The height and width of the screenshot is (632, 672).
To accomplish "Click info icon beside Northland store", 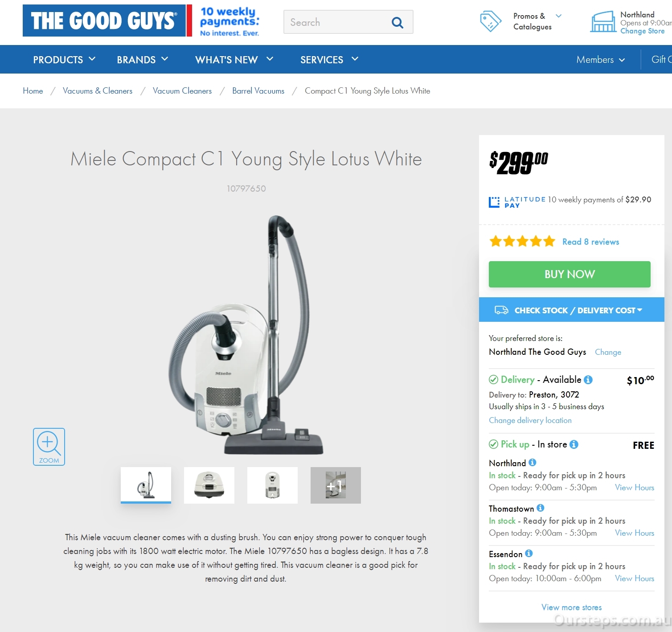I will pyautogui.click(x=533, y=463).
